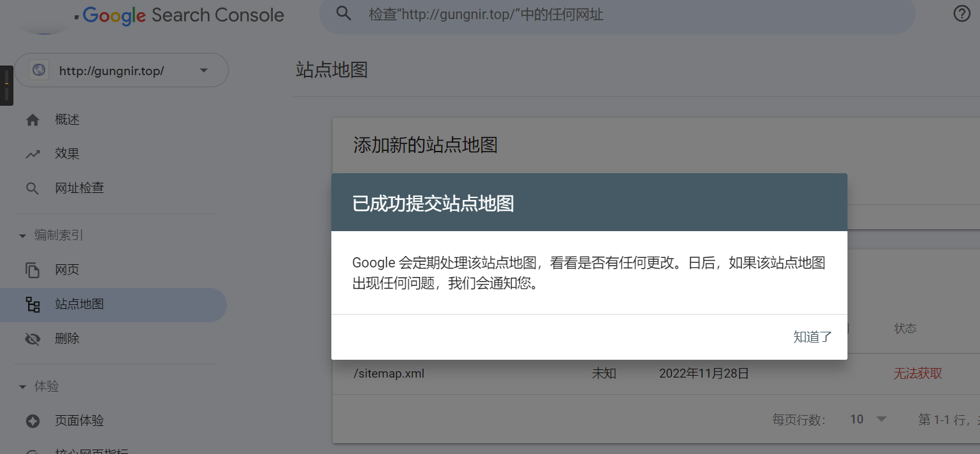Open 删除 via its crossed-eye icon

coord(32,339)
